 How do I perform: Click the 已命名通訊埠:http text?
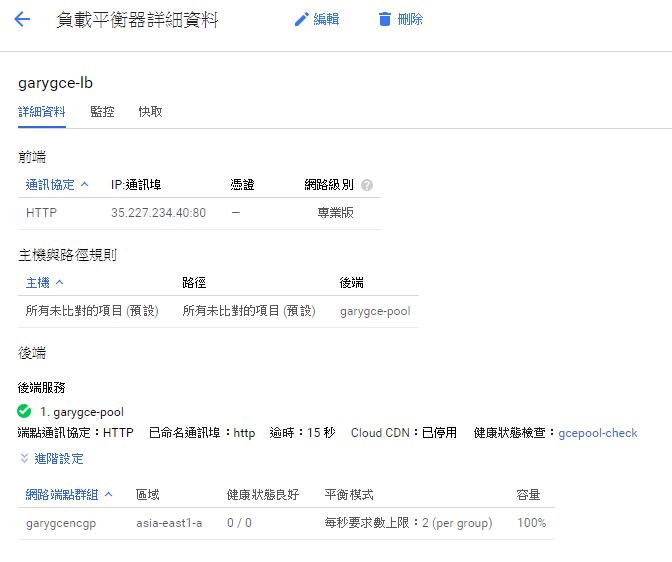coord(202,433)
